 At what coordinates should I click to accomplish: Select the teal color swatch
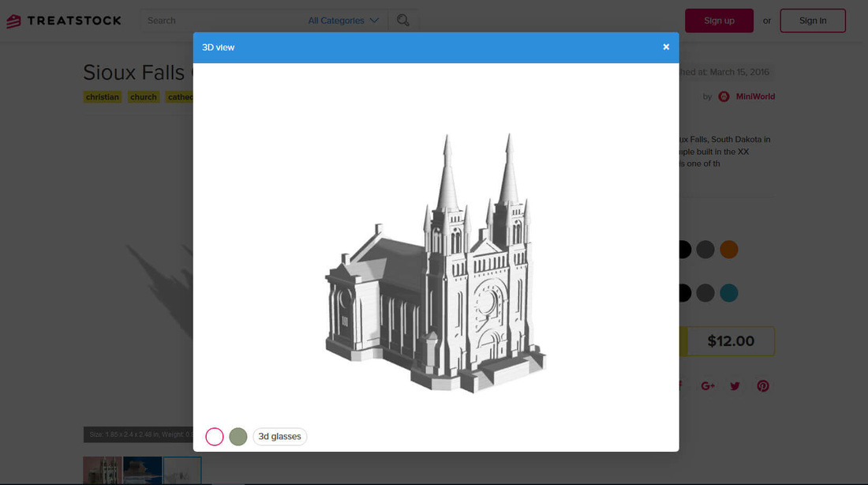(x=729, y=293)
